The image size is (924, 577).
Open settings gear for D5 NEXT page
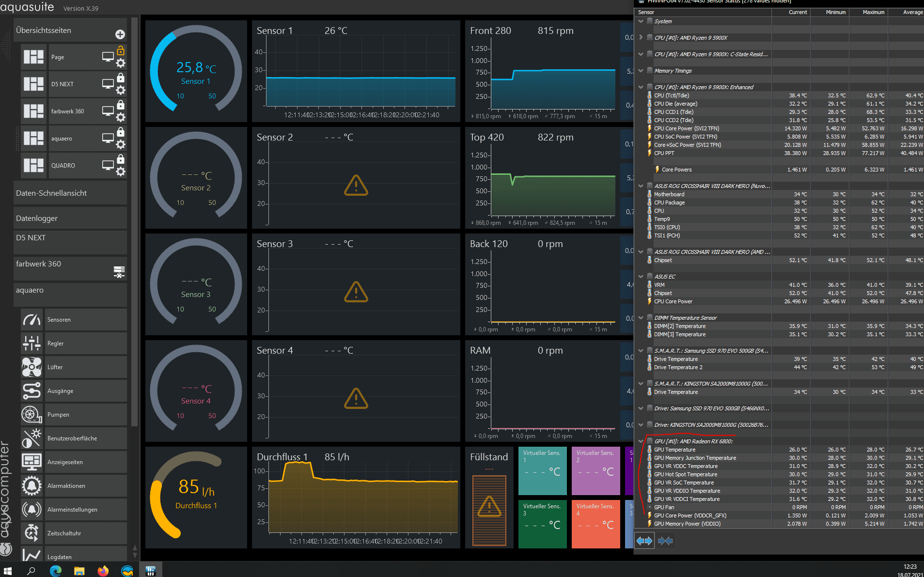coord(121,90)
